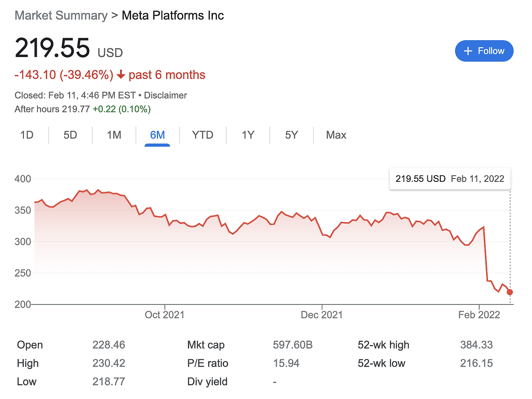Click the Mkt cap value 597.60B
Screen dimensions: 532x399
293,345
